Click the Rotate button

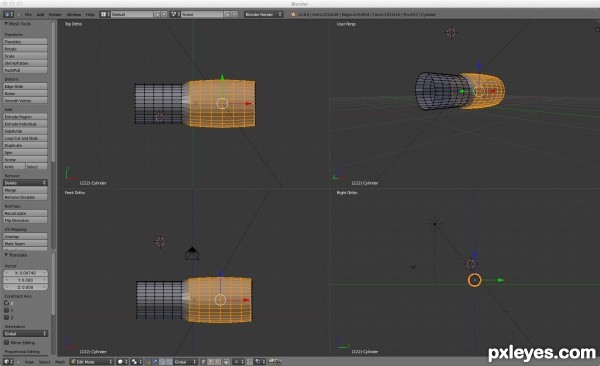point(25,49)
